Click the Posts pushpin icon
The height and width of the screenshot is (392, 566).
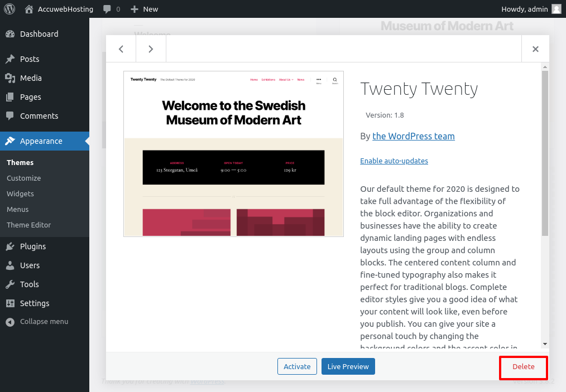10,59
